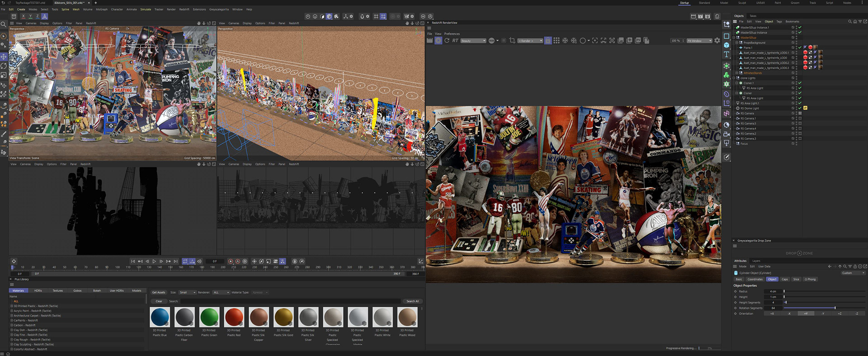Toggle visibility dots for RS Area Light.1
Screen dimensions: 868x356
(x=797, y=103)
